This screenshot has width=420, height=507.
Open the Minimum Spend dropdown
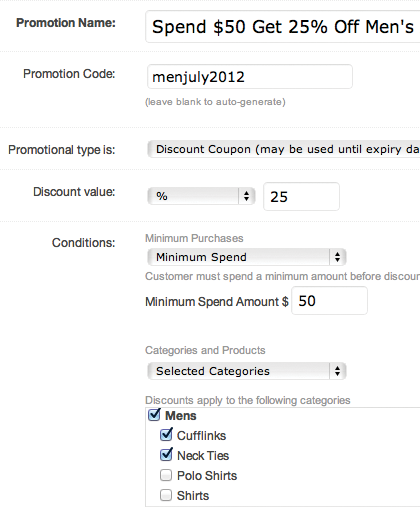coord(247,257)
